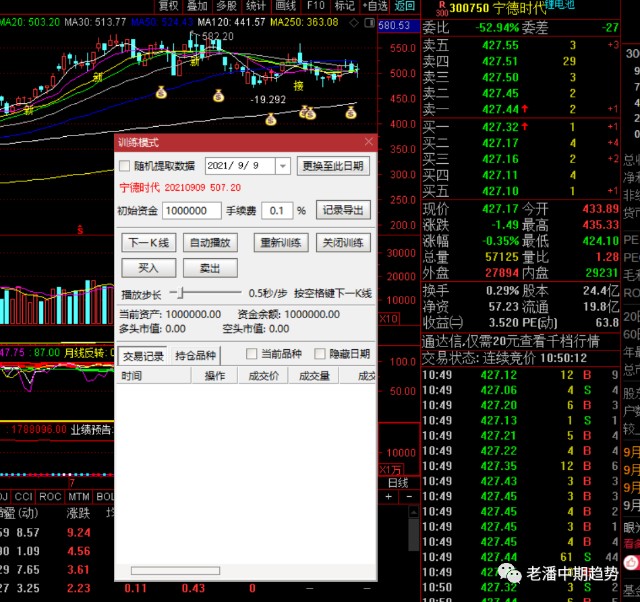Select the CCI indicator tab
The width and height of the screenshot is (640, 602).
tap(24, 496)
